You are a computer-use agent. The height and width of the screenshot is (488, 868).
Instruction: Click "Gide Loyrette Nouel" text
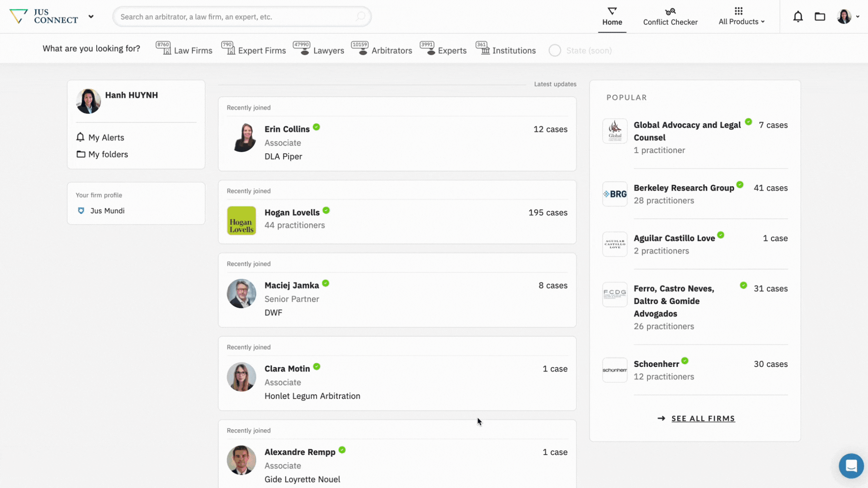(x=302, y=479)
